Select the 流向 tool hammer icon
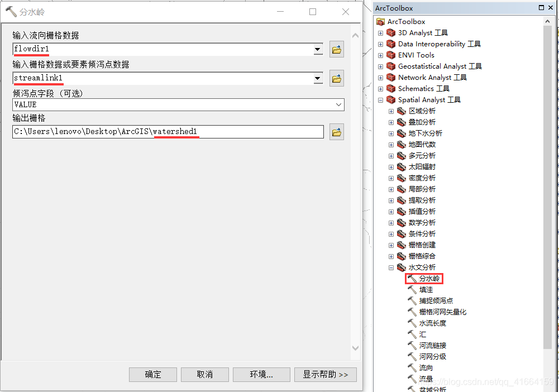The image size is (559, 392). (412, 368)
